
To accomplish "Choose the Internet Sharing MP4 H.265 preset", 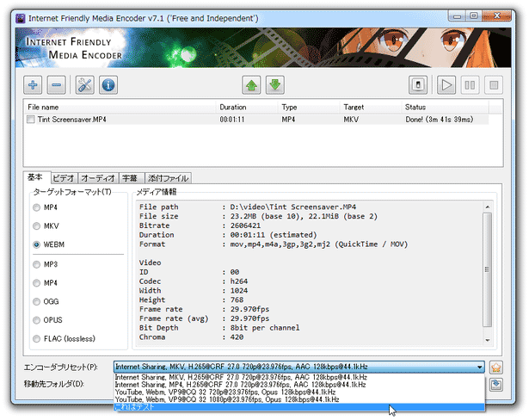I will point(299,385).
